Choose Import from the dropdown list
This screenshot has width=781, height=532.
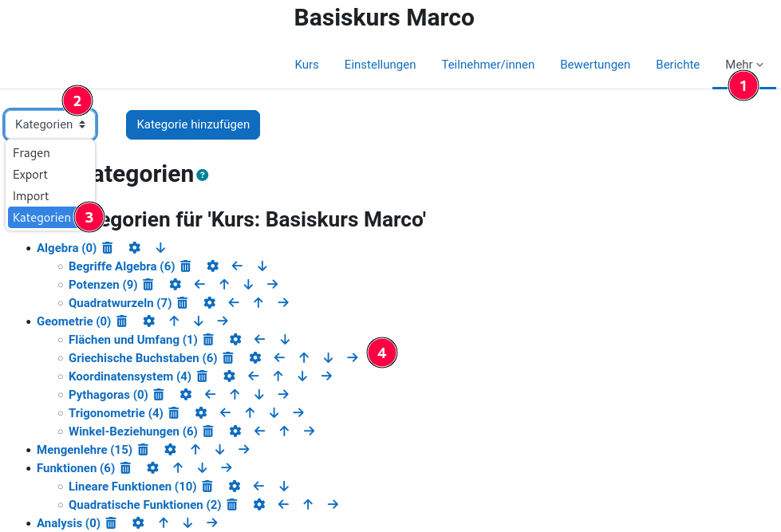31,196
